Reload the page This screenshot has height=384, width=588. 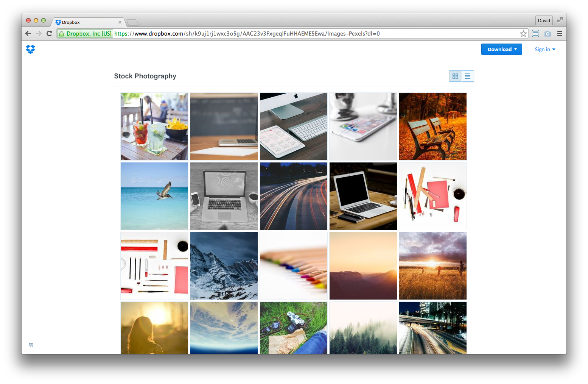coord(49,34)
